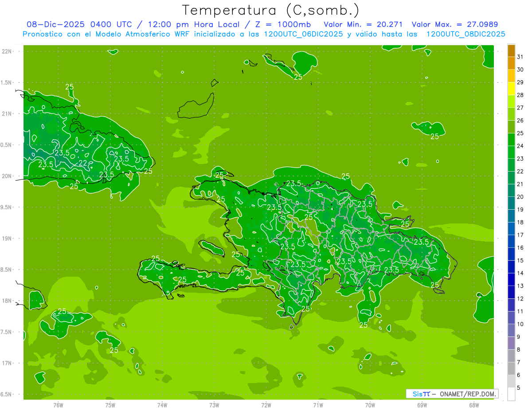Pick the purple legend band between 9 and 10
The width and height of the screenshot is (532, 411).
click(511, 330)
